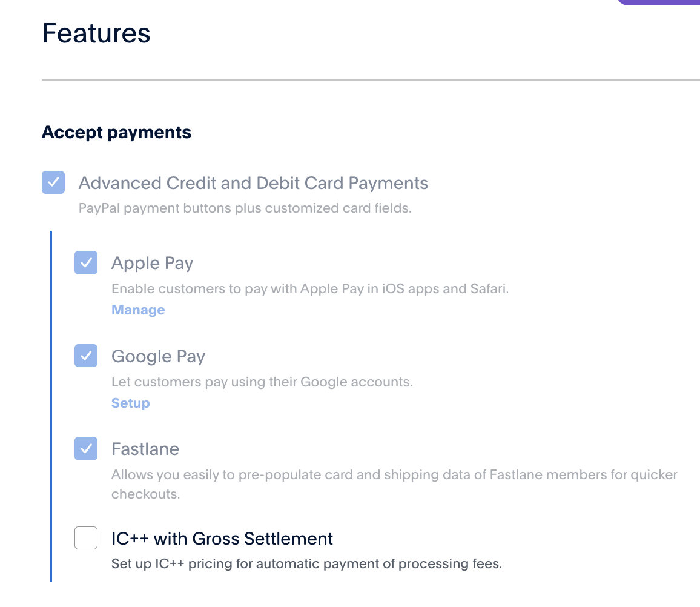Screen dimensions: 700x607
Task: Click the Google Pay label text
Action: click(158, 356)
